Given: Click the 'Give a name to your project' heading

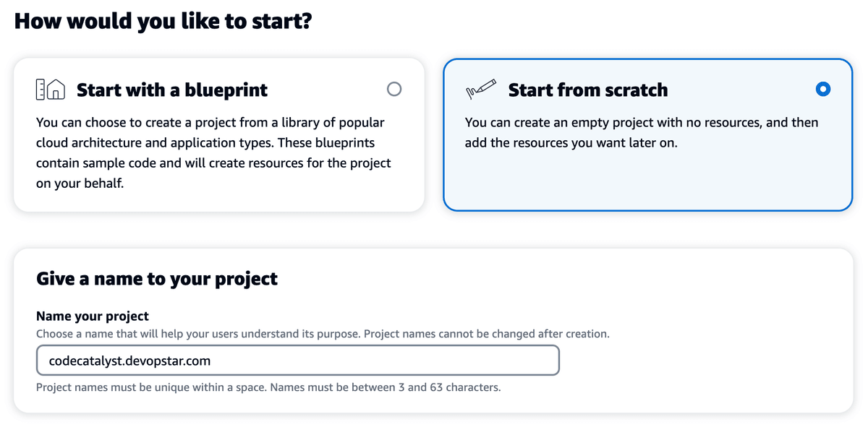Looking at the screenshot, I should click(157, 278).
